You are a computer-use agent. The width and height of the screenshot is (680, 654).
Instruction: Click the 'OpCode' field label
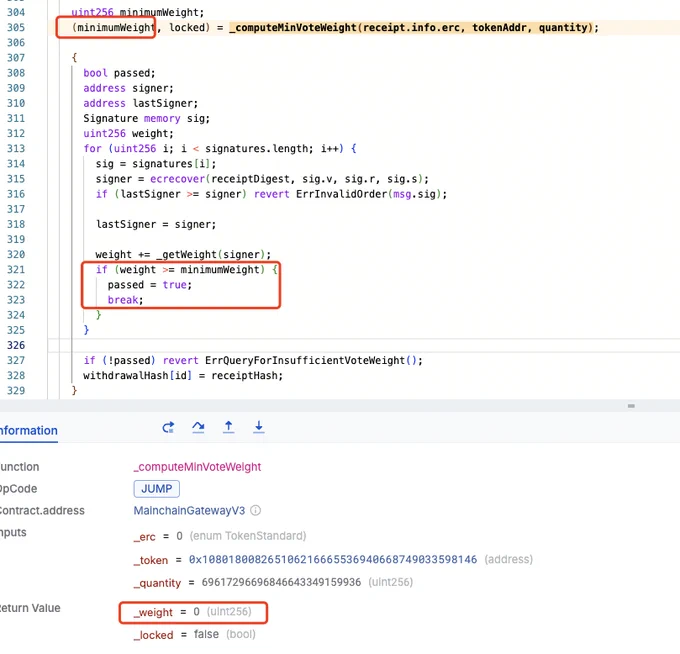(x=19, y=489)
